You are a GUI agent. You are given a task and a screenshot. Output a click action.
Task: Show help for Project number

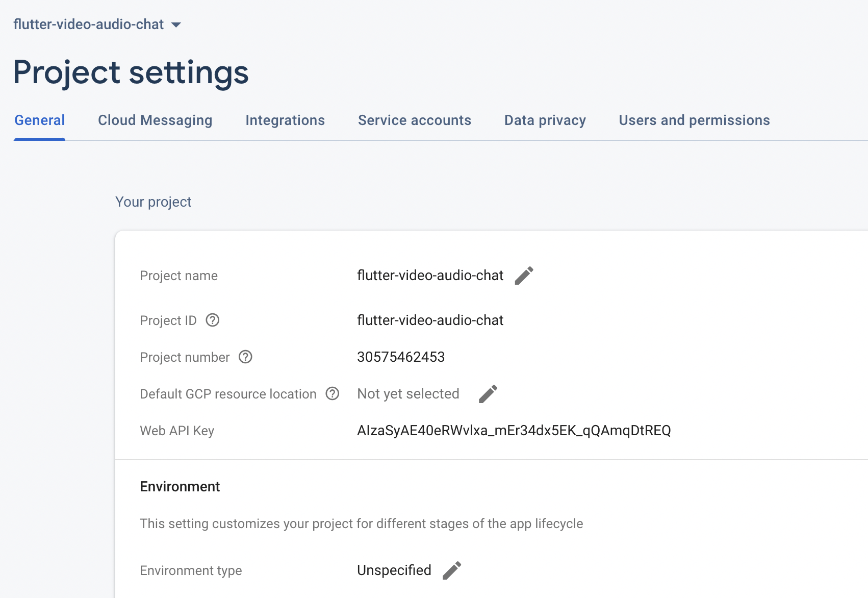pyautogui.click(x=246, y=357)
